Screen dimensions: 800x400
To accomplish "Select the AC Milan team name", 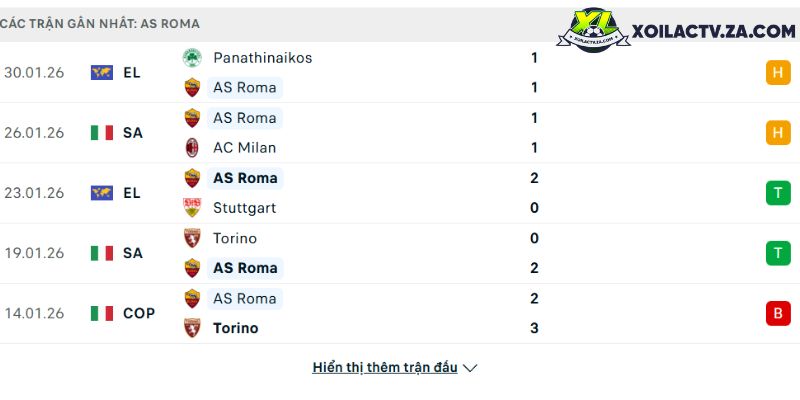I will 244,148.
